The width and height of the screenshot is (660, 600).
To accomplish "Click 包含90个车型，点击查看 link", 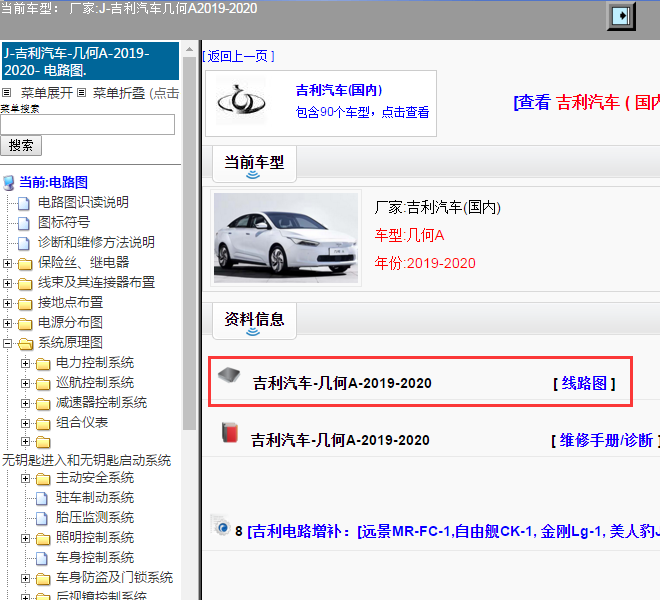I will (x=362, y=112).
